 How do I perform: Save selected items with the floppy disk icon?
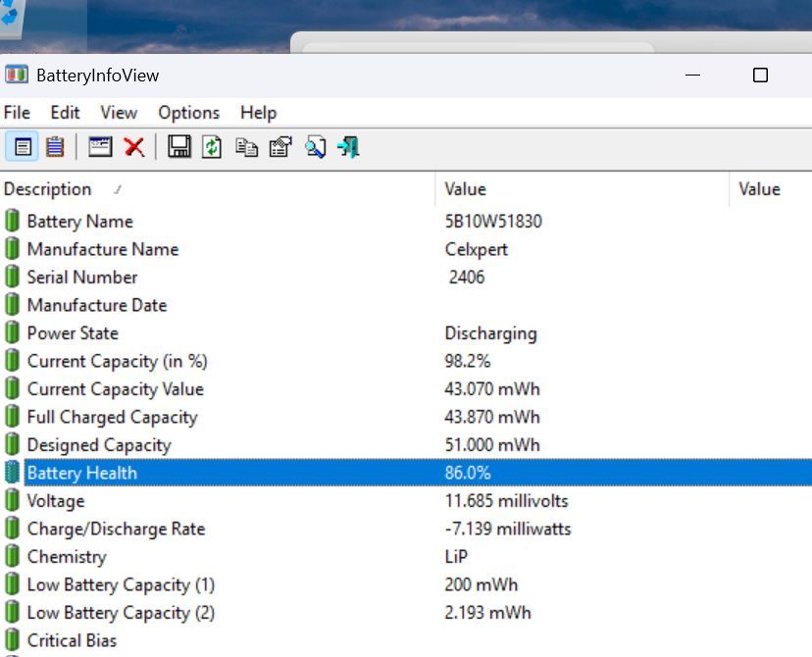[179, 147]
